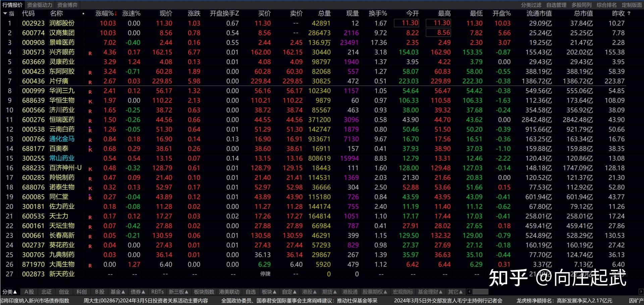Open the A股 market tab
The height and width of the screenshot is (305, 644).
(29, 292)
